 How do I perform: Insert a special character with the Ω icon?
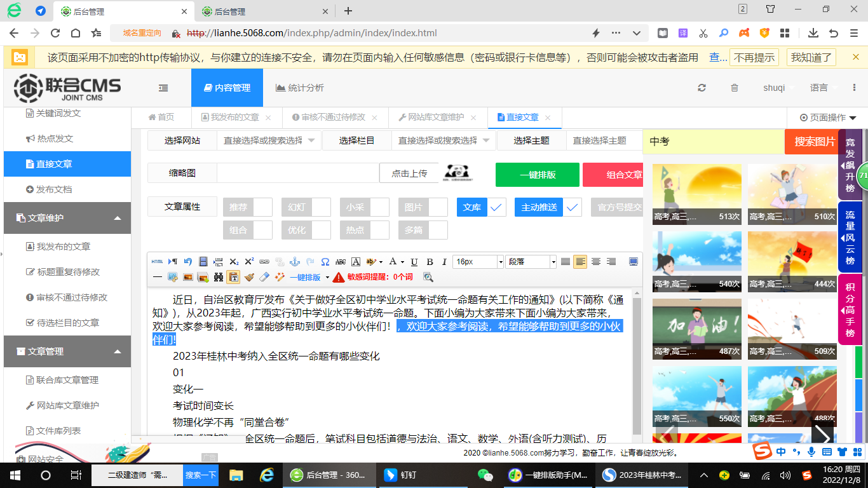pos(324,261)
